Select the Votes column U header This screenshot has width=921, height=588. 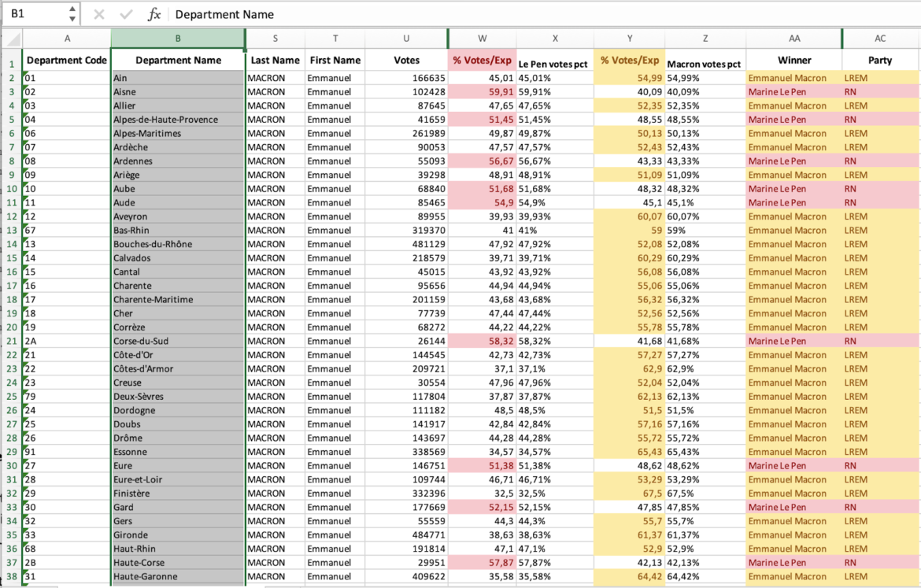coord(406,38)
